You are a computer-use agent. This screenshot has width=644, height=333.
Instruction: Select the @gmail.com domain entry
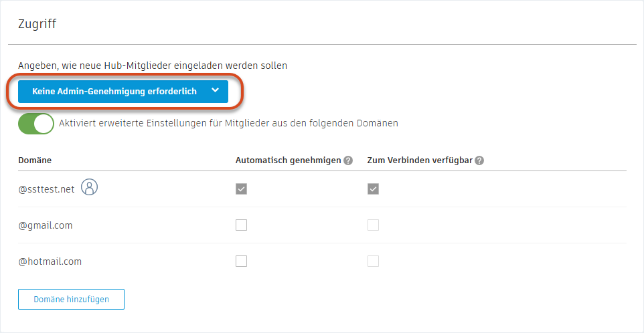click(x=46, y=225)
